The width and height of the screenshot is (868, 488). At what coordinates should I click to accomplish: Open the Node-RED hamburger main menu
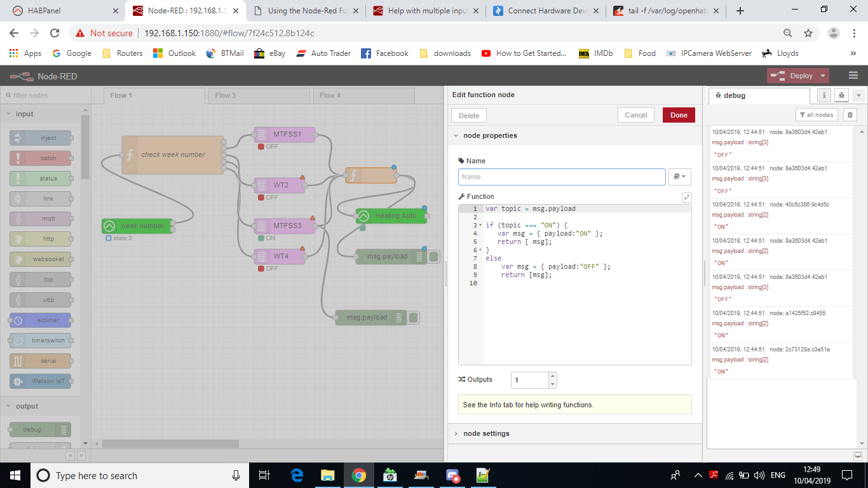pyautogui.click(x=853, y=76)
